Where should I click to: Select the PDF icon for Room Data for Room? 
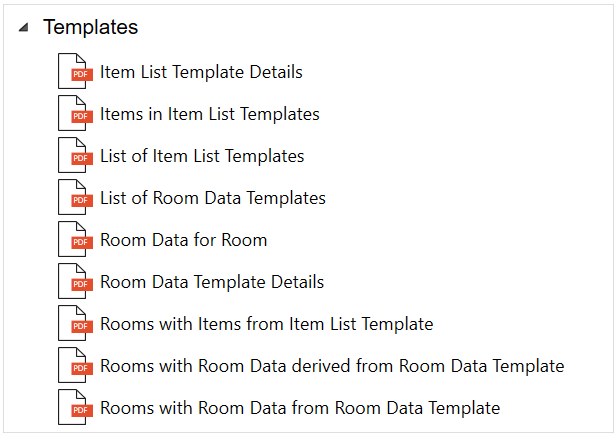click(74, 241)
